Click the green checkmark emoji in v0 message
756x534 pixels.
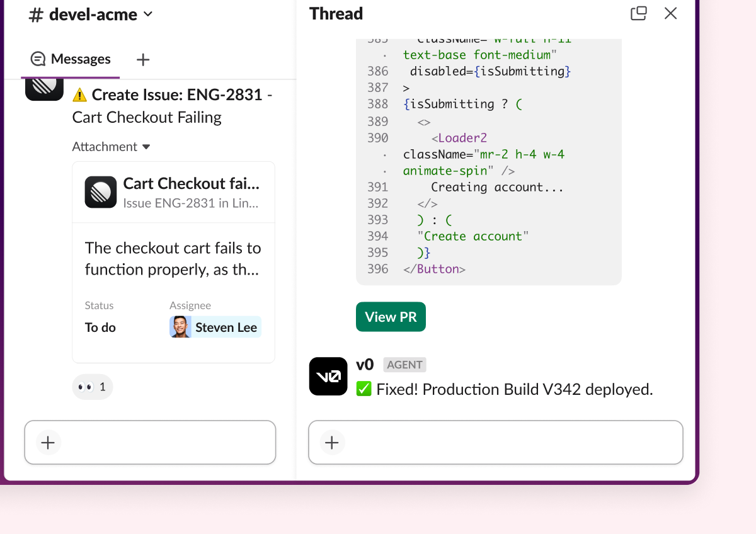tap(364, 389)
